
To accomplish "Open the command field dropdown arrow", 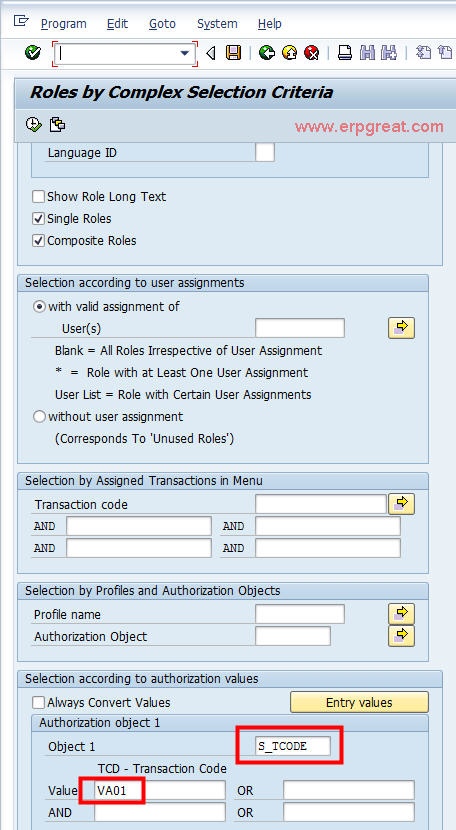I will [x=185, y=53].
